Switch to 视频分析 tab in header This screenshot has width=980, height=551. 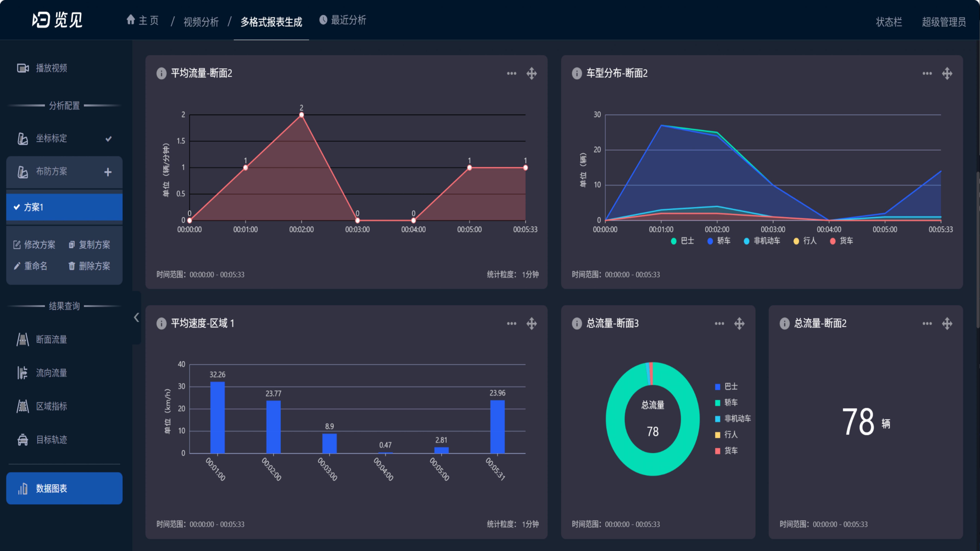pos(201,22)
